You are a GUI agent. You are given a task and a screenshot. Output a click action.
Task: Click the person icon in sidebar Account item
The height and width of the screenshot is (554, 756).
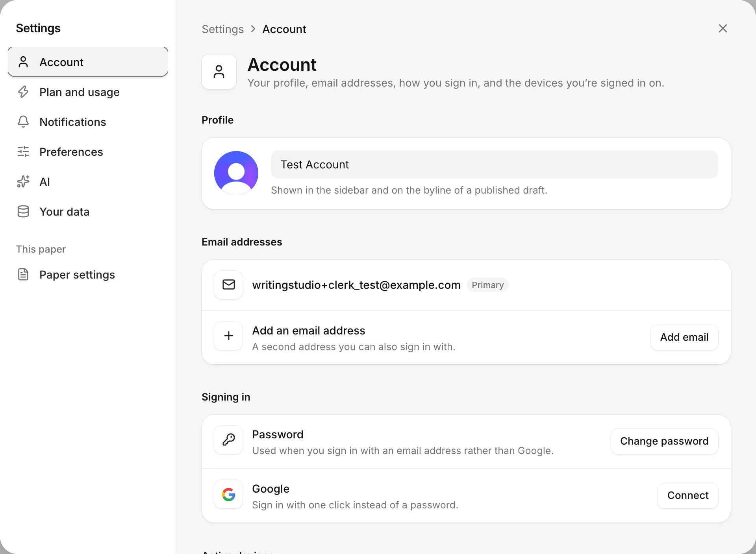coord(23,62)
